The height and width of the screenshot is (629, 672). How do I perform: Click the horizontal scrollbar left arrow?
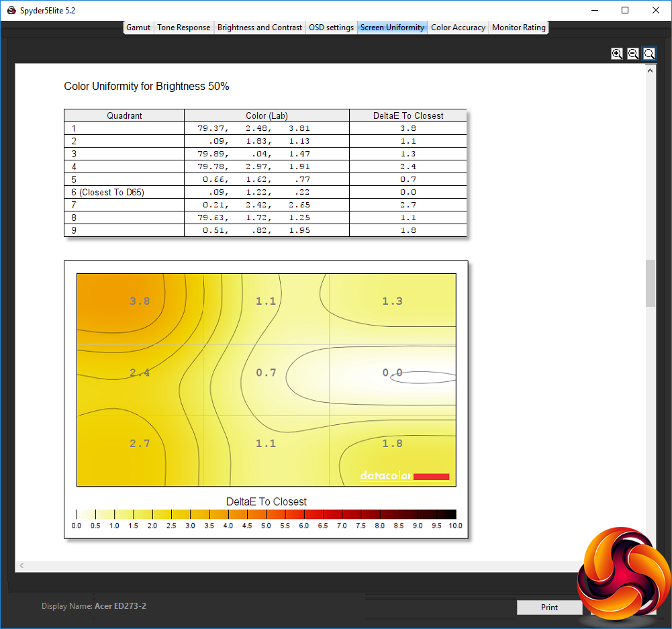coord(21,566)
